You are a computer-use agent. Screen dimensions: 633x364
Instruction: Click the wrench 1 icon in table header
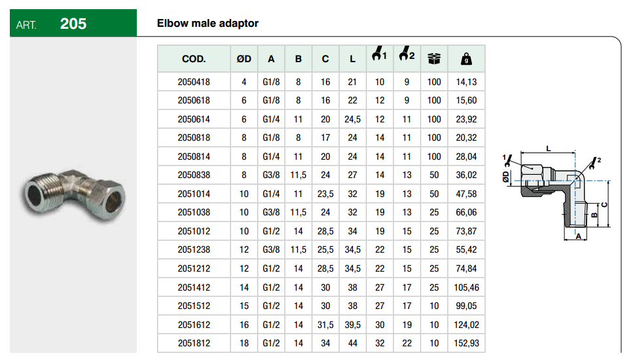click(379, 55)
